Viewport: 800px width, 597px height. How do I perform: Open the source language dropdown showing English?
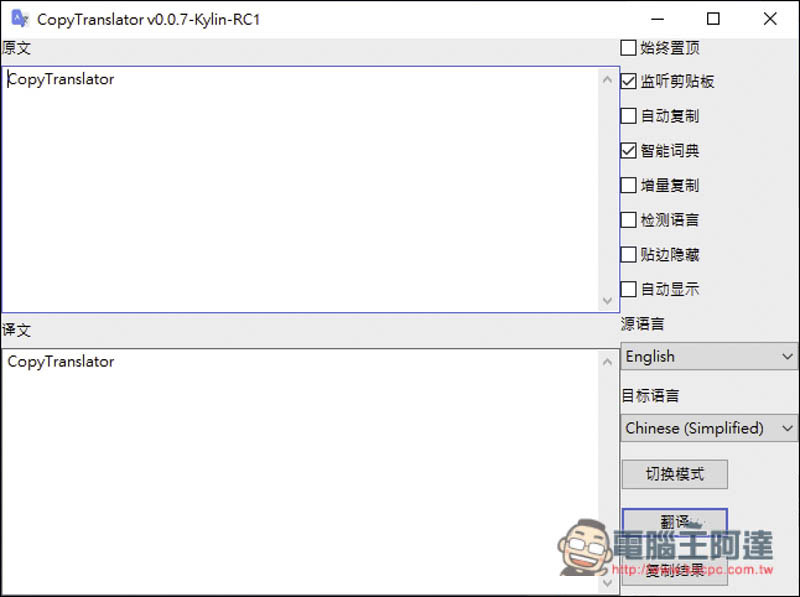[709, 356]
